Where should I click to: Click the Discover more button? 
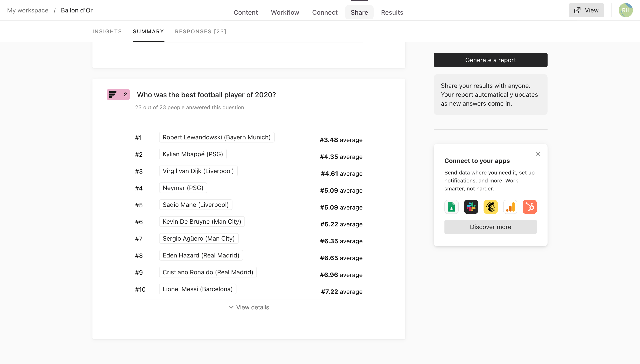pyautogui.click(x=490, y=227)
